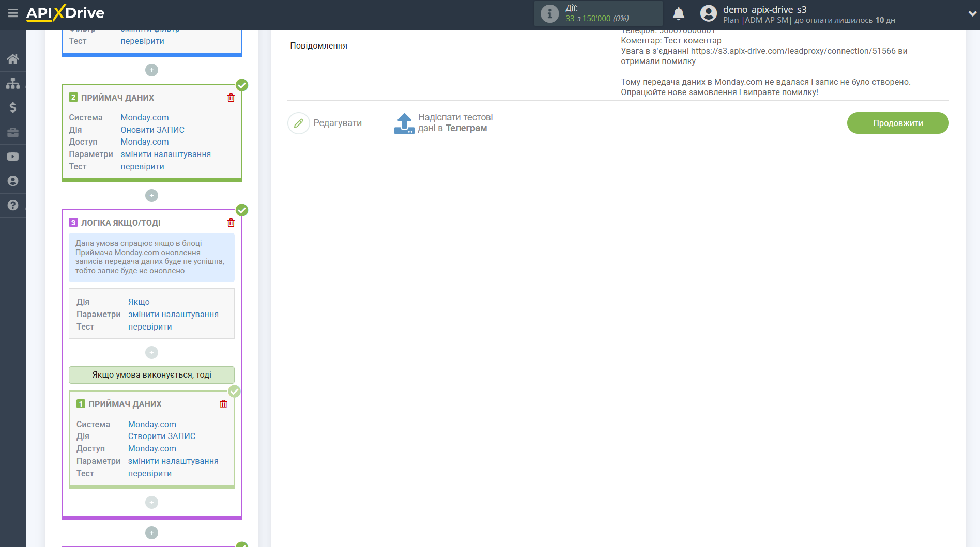Click plus button below nested Створити ЗАПИС block
Image resolution: width=980 pixels, height=547 pixels.
click(151, 502)
